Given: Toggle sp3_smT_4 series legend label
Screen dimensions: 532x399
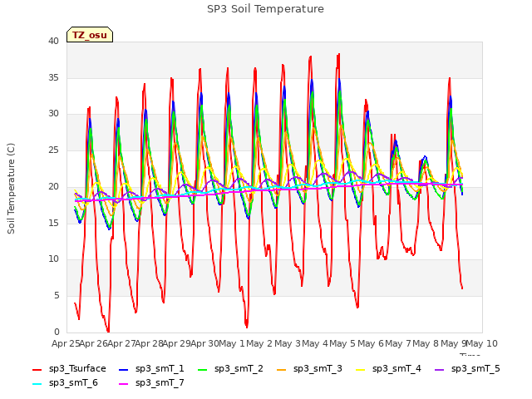Looking at the screenshot, I should pos(397,369).
